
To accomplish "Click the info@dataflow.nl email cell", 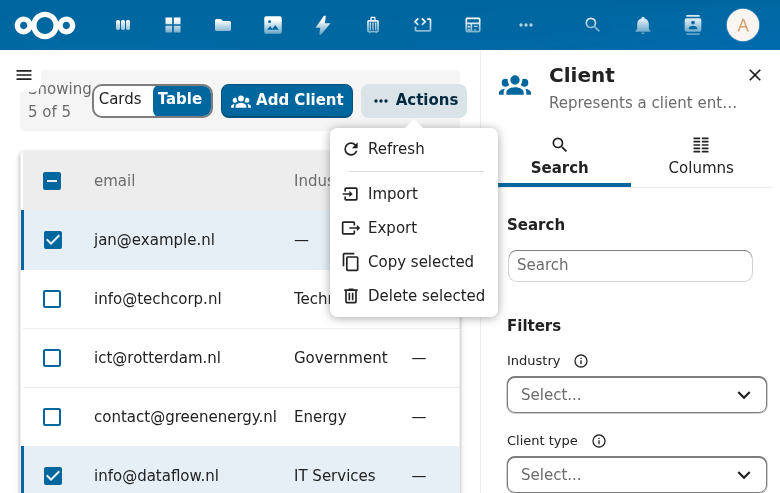I will 156,476.
